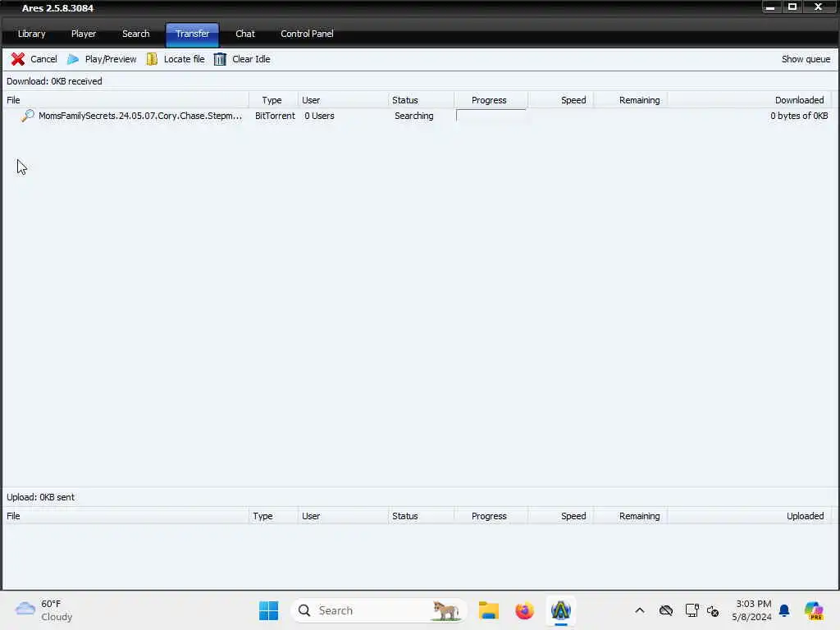Image resolution: width=840 pixels, height=630 pixels.
Task: Open File Explorer from the taskbar
Action: [489, 610]
